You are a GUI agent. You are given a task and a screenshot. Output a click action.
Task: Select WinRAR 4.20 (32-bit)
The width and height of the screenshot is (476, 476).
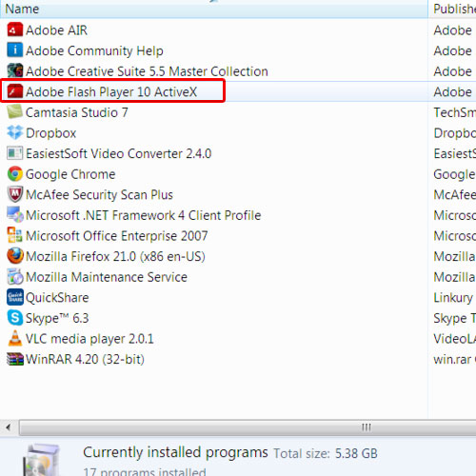pyautogui.click(x=85, y=359)
